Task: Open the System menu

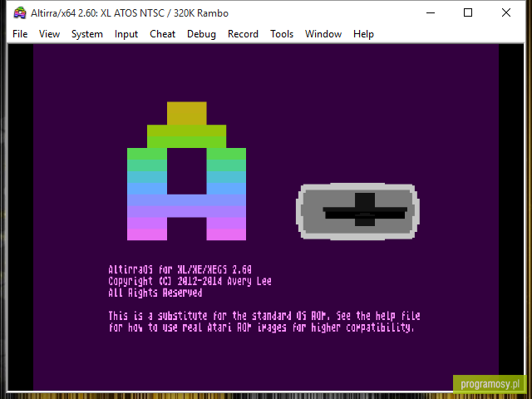Action: point(86,34)
